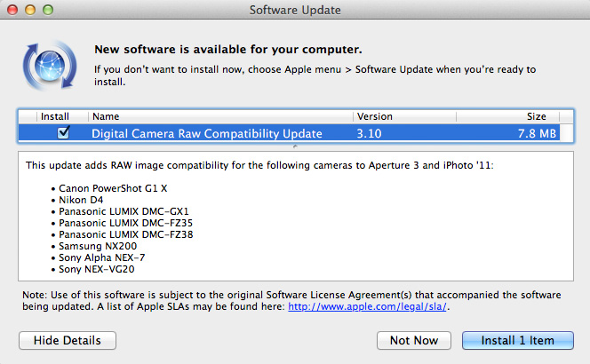Minimize the window using the yellow button
This screenshot has width=590, height=364.
[30, 10]
